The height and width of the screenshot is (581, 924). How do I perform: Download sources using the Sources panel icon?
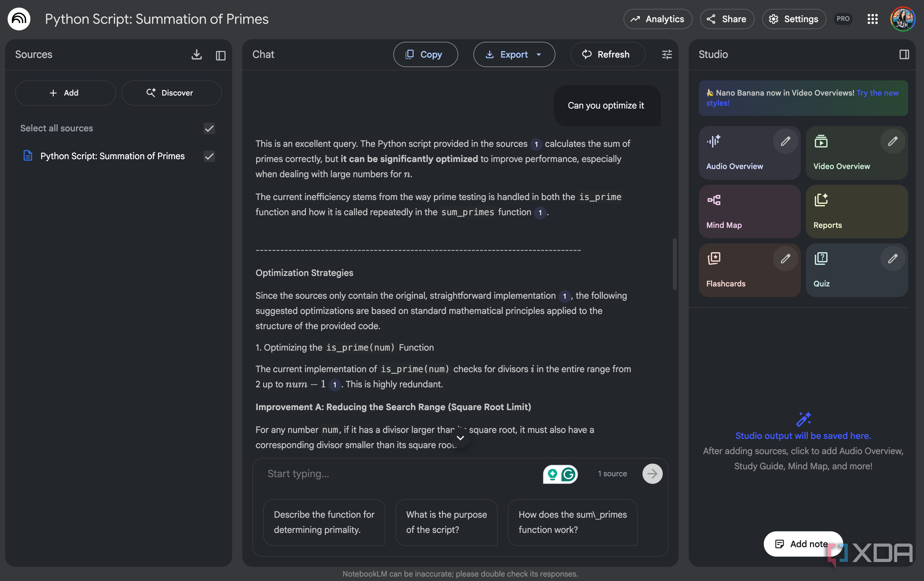(196, 54)
